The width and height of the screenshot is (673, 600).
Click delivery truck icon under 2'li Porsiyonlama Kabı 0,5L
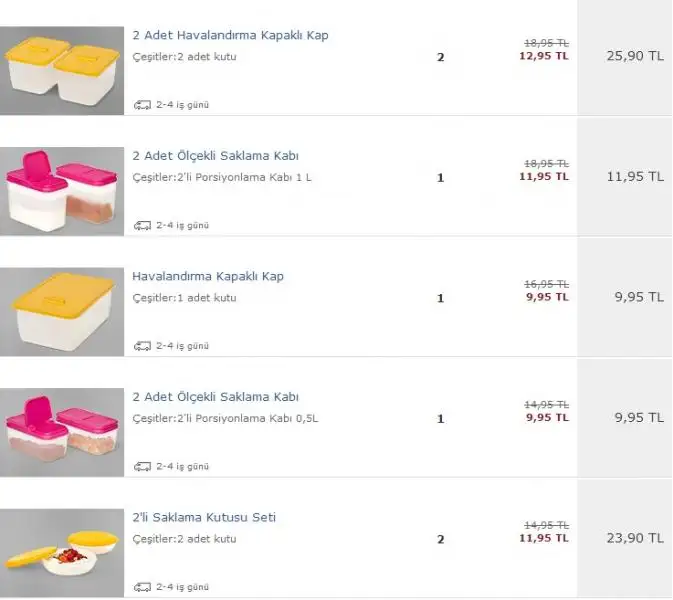(142, 467)
